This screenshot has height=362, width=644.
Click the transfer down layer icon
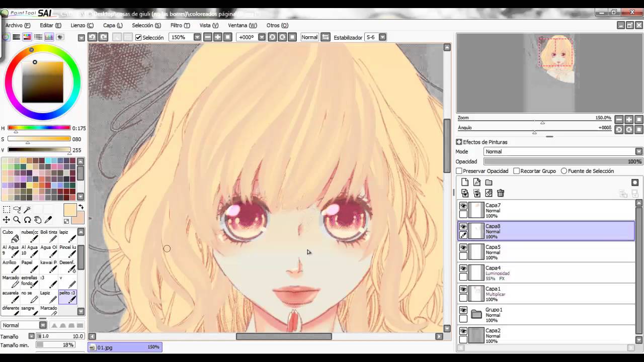pyautogui.click(x=465, y=193)
